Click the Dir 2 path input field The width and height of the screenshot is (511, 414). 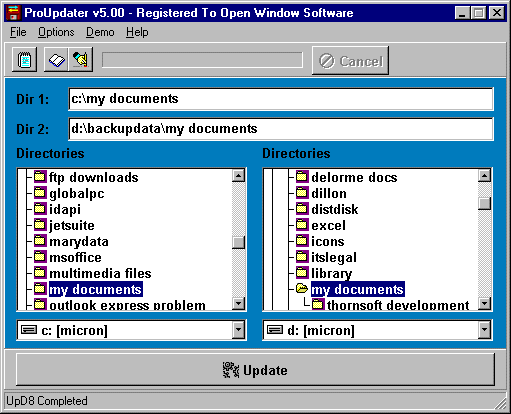click(281, 129)
